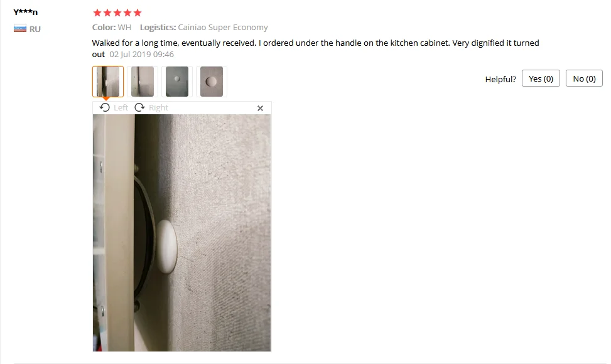Click the fifth red rating star
Viewport: 611px width, 364px height.
138,13
